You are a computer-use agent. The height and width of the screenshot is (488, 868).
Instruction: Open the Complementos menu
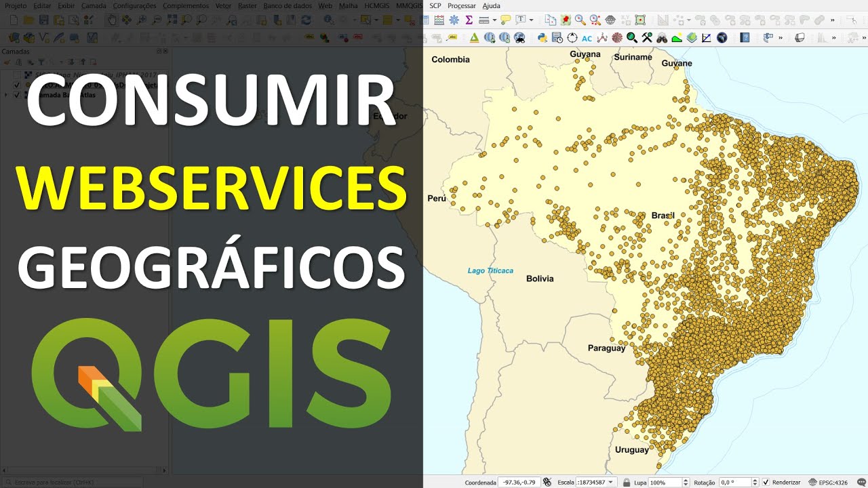click(x=186, y=5)
